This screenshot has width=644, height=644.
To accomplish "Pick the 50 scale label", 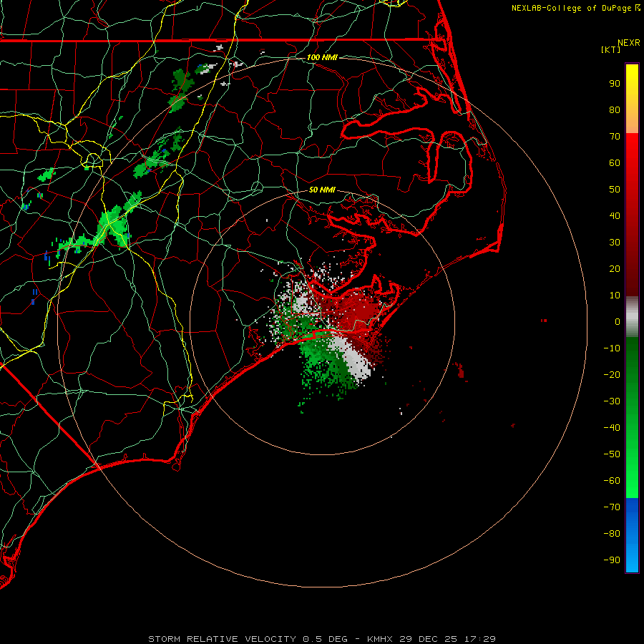I will click(615, 190).
